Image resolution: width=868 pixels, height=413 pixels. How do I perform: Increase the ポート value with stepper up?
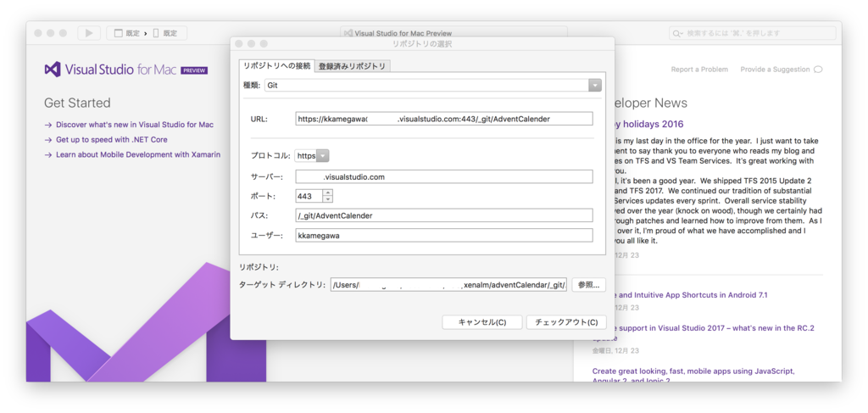[x=328, y=193]
